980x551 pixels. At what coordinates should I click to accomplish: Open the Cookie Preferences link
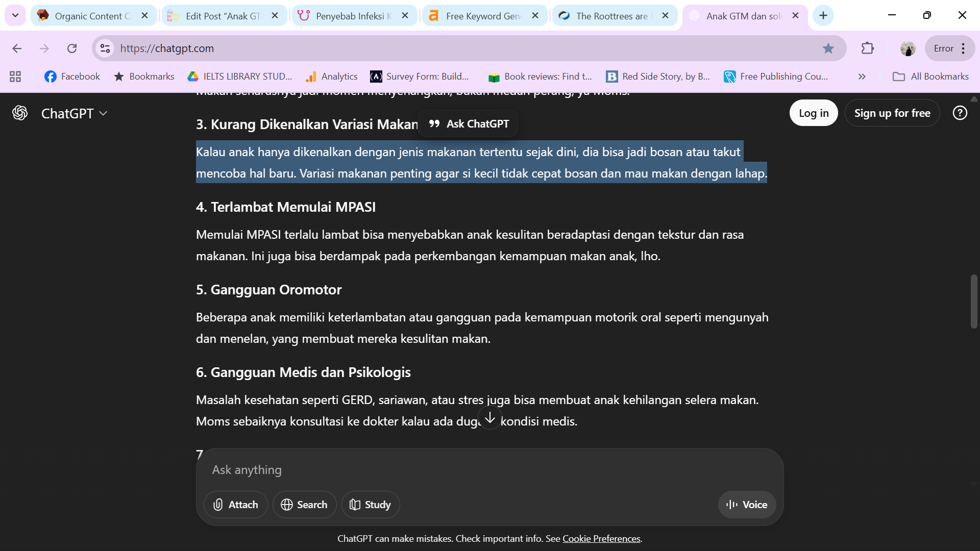(x=601, y=539)
